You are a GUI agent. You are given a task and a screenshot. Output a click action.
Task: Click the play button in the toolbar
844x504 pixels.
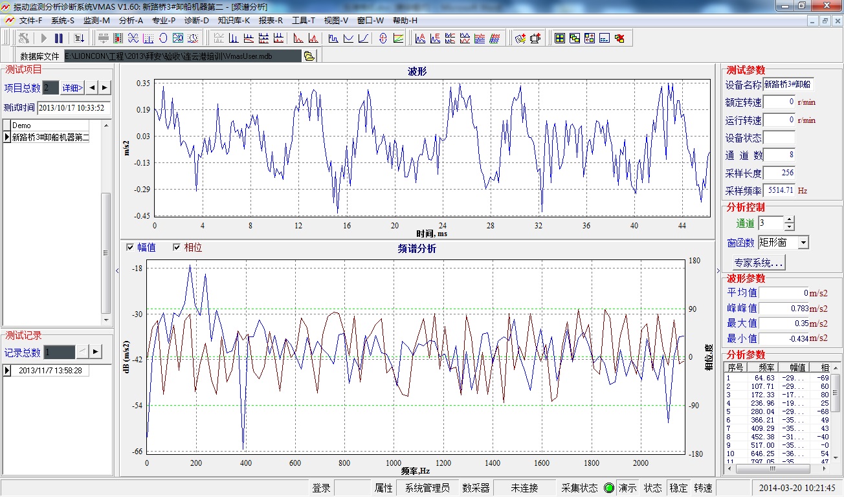click(x=44, y=38)
